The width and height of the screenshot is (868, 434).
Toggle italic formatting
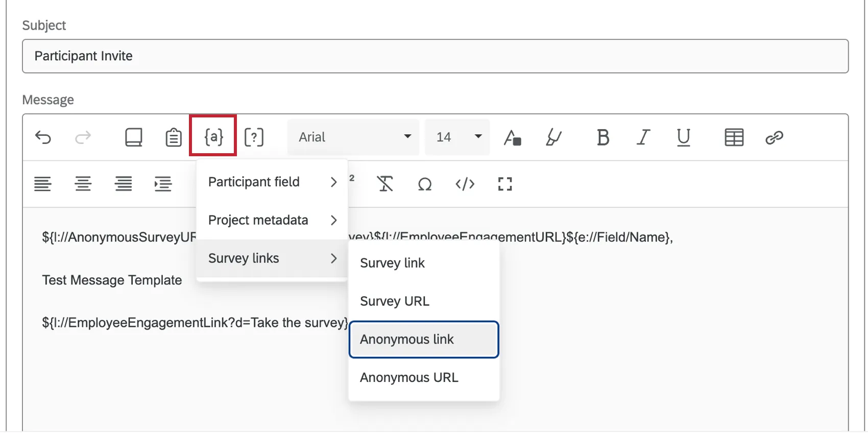pos(643,137)
